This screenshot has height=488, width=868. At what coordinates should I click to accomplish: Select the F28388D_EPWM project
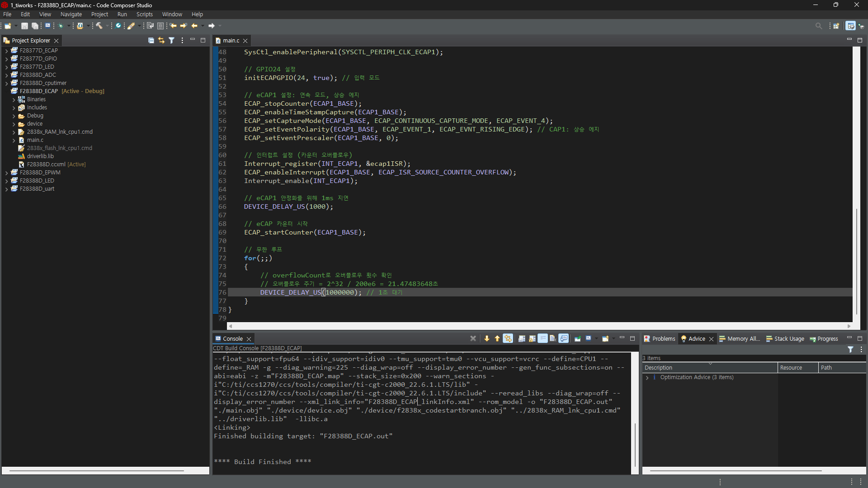(x=40, y=173)
